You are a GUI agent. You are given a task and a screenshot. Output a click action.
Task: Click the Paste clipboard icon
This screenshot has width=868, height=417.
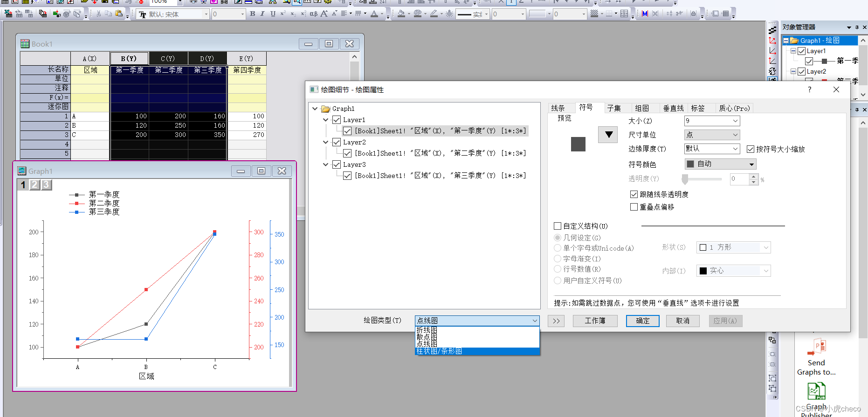119,14
